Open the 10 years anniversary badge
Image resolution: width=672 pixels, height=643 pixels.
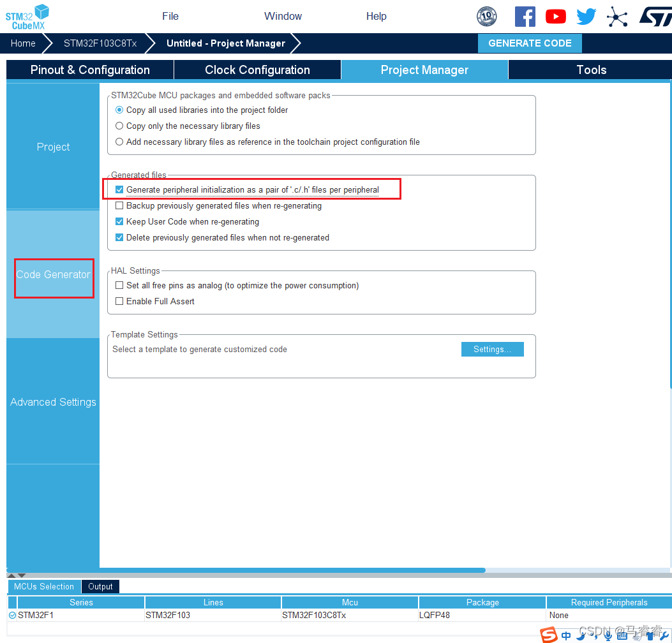[486, 17]
